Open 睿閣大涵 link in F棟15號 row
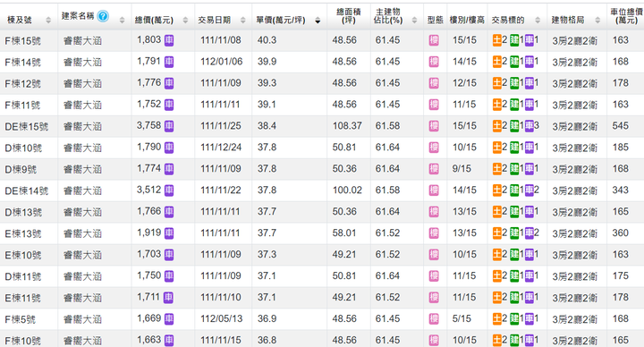This screenshot has height=347, width=644. 82,40
